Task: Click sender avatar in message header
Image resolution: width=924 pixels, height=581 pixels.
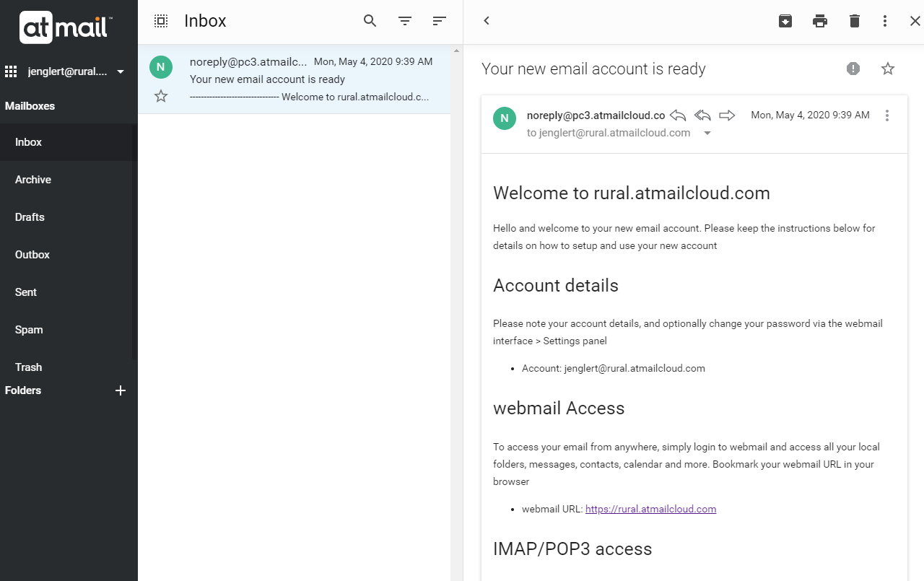Action: click(x=505, y=118)
